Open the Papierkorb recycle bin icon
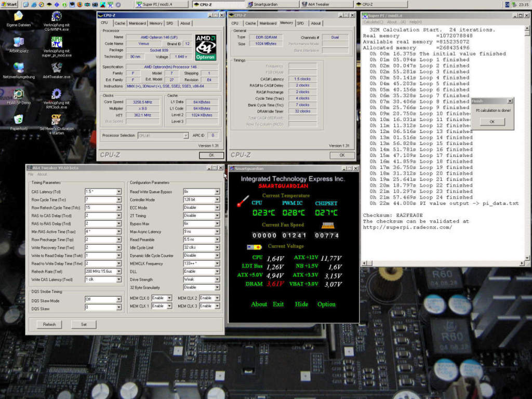 (19, 123)
